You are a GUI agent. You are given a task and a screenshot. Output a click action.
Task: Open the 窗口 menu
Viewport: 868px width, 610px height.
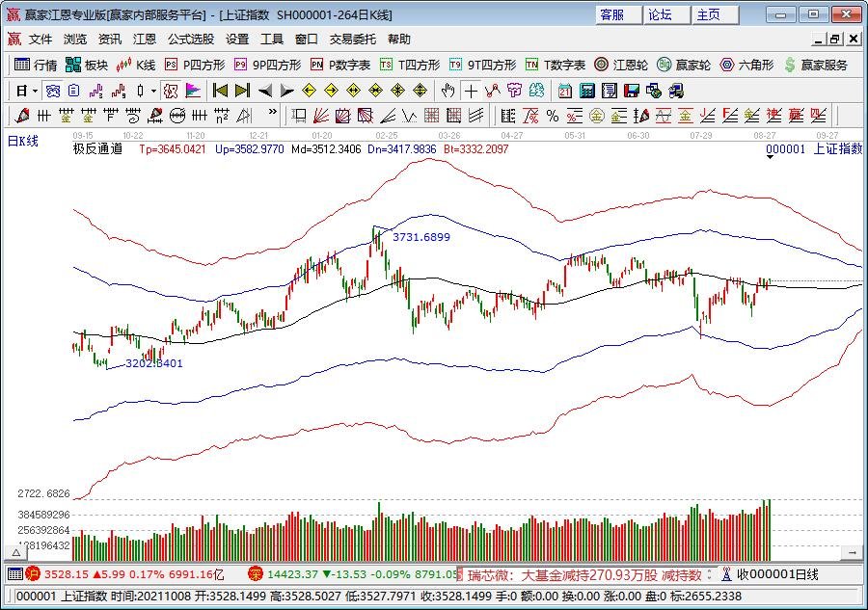point(306,40)
